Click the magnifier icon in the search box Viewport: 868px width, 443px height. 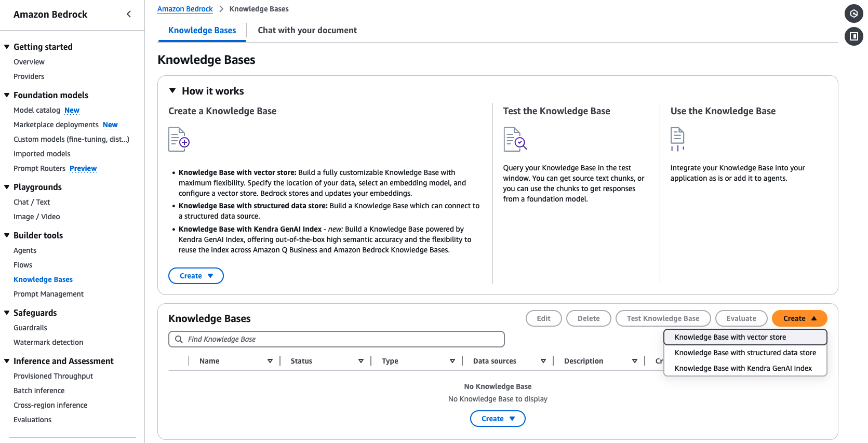179,339
